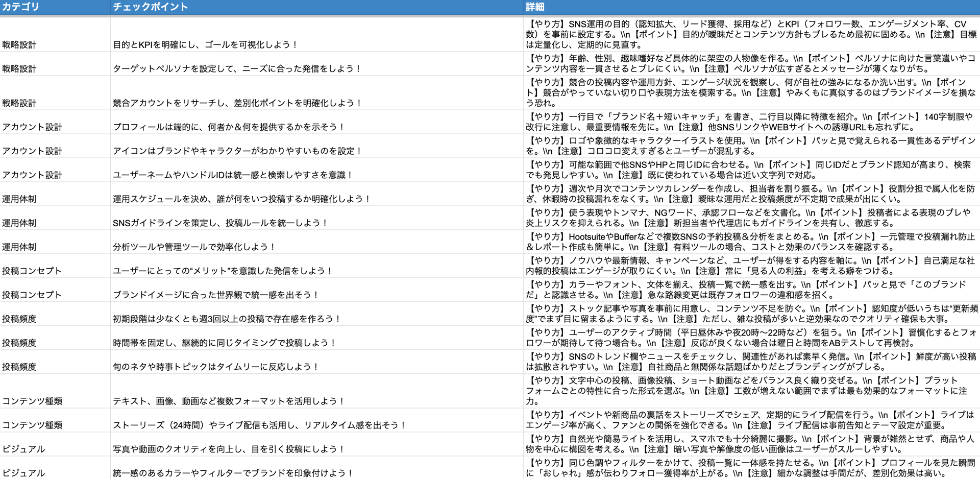Click 投稿頻度 in the 時間帯を固定 row
The height and width of the screenshot is (479, 980).
tap(19, 343)
